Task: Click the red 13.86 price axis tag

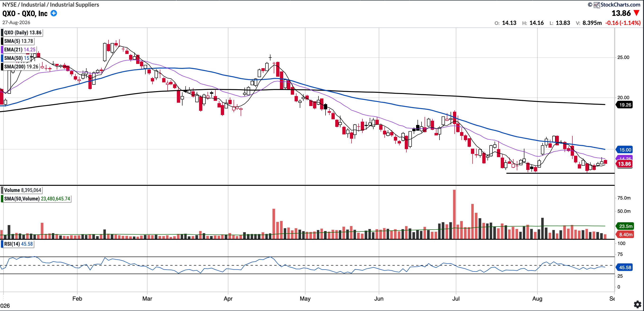Action: (x=624, y=164)
